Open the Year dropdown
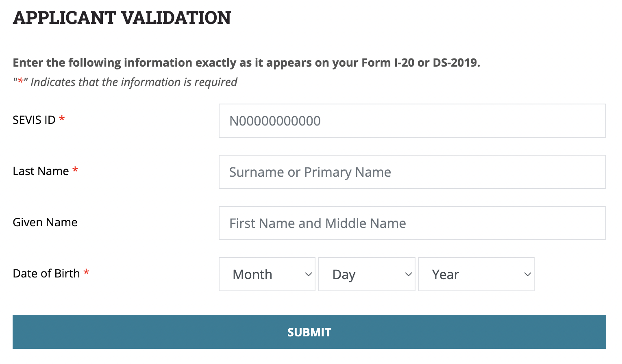Viewport: 622px width, 364px height. click(476, 274)
